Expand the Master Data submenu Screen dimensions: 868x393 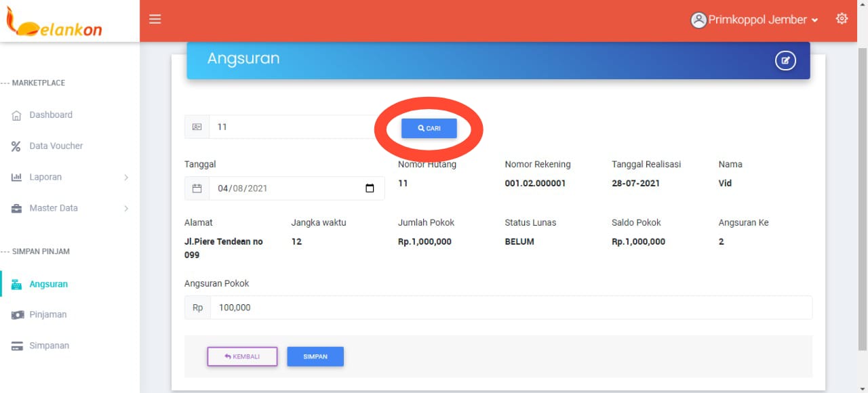(x=125, y=209)
